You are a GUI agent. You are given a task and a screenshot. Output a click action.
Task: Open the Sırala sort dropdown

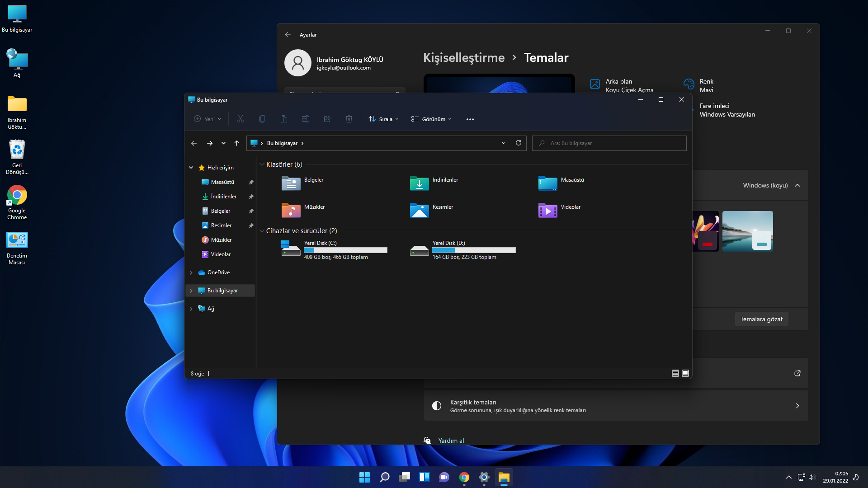pyautogui.click(x=383, y=119)
